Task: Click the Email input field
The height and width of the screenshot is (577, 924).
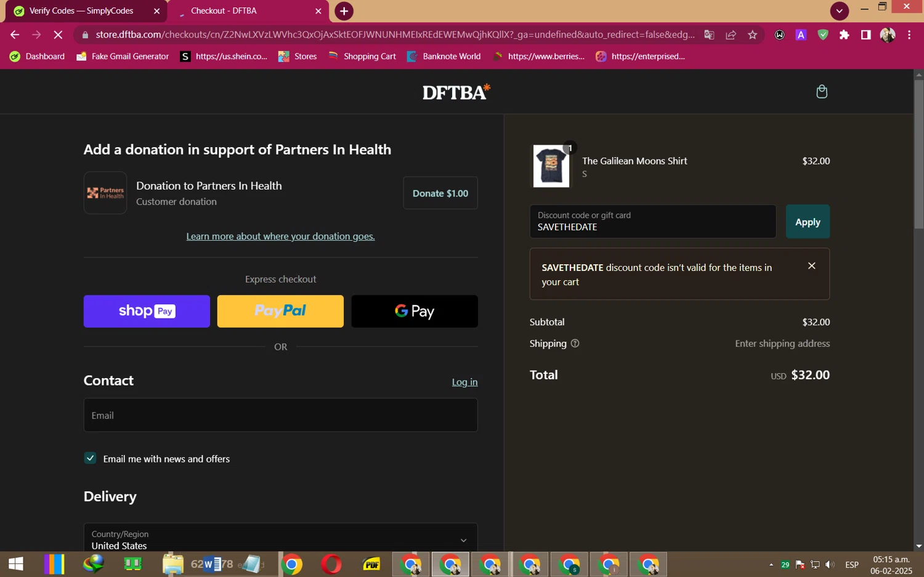Action: click(x=280, y=415)
